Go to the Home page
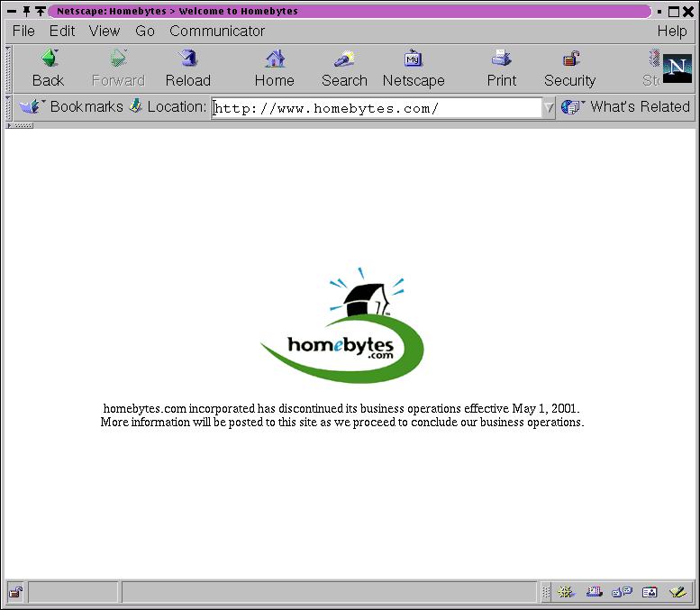Viewport: 700px width, 610px height. pyautogui.click(x=275, y=68)
